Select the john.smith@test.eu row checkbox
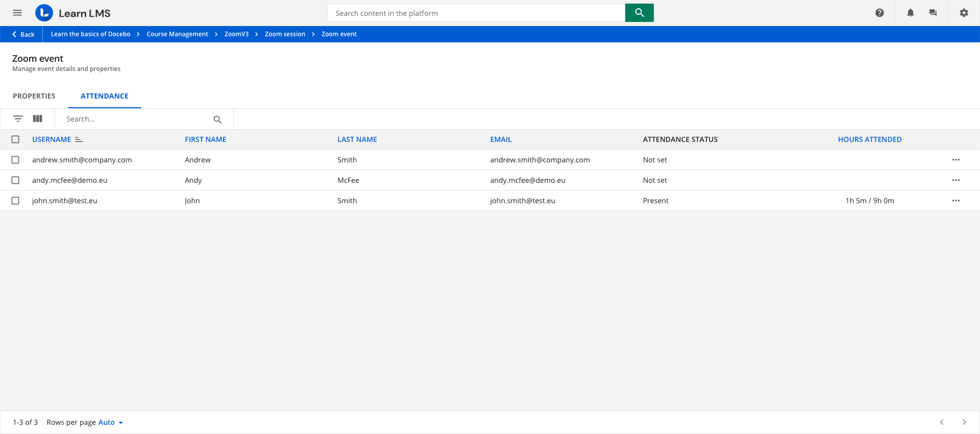The image size is (980, 434). (15, 201)
